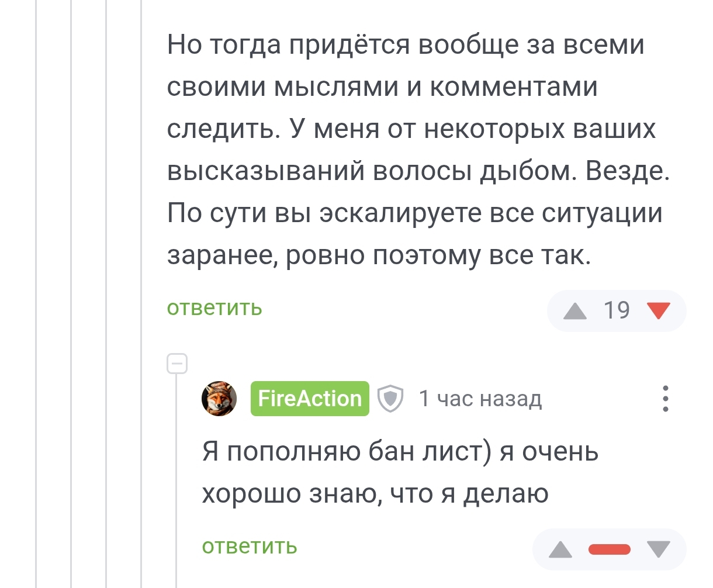The width and height of the screenshot is (713, 588).
Task: Click the red hidden-rating dash on FireAction's comment
Action: click(x=610, y=549)
